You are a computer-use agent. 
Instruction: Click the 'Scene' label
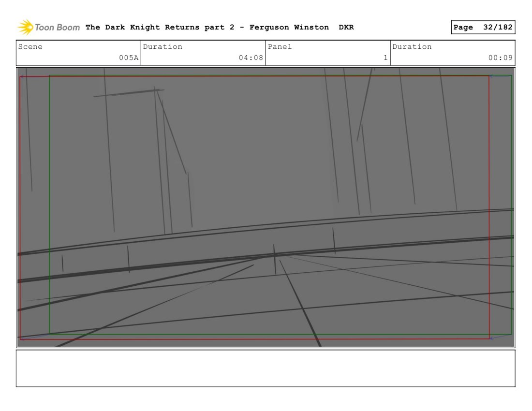(30, 46)
